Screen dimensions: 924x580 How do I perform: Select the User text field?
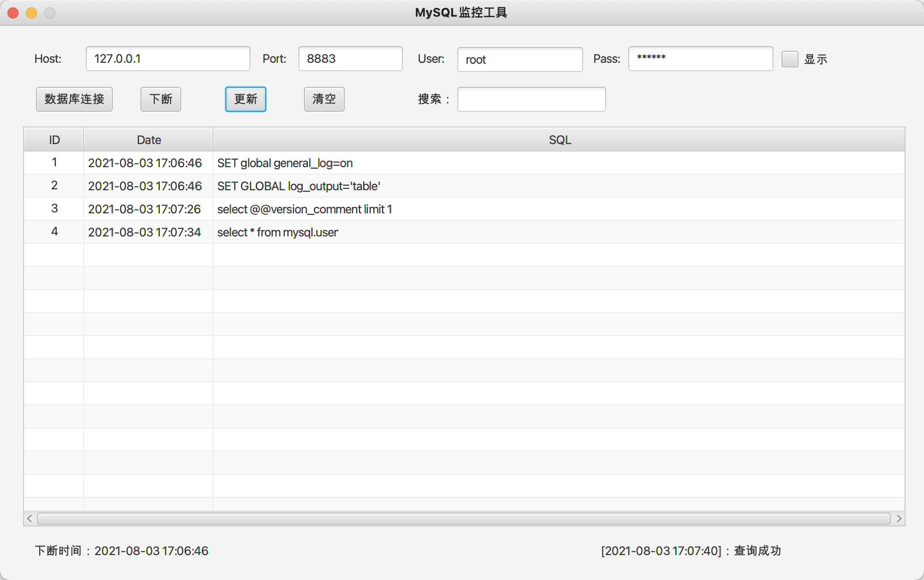[x=520, y=60]
